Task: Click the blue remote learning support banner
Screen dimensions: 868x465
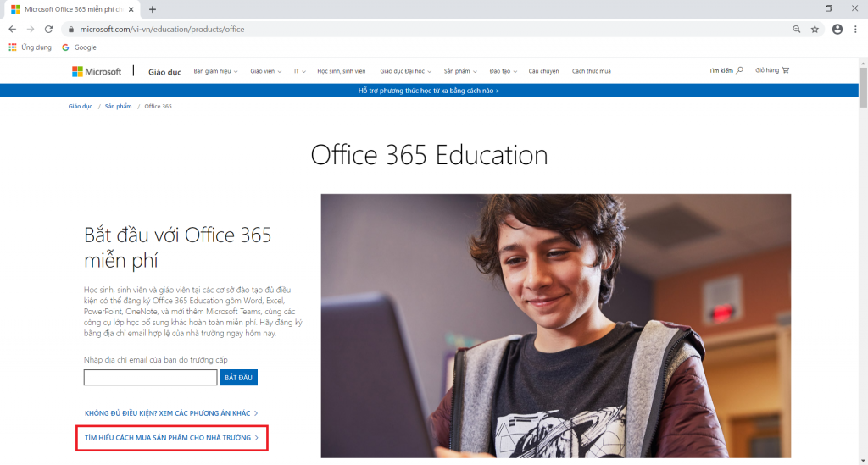Action: tap(429, 91)
